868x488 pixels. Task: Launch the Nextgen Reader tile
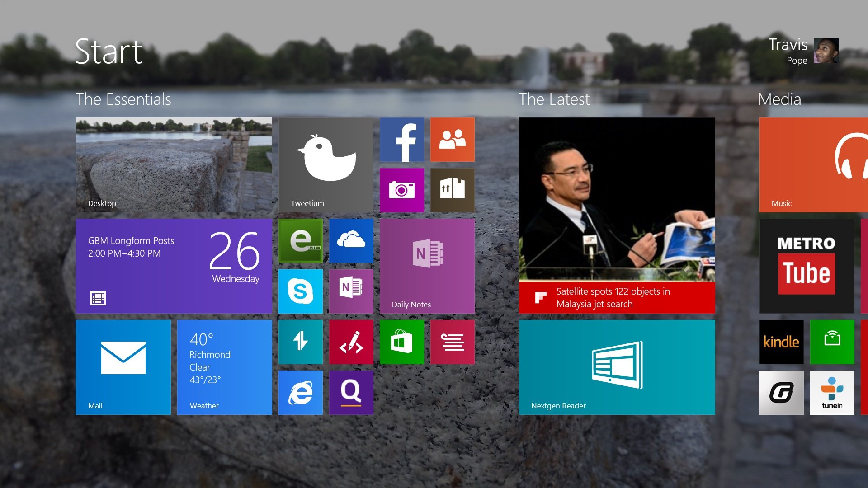pos(617,367)
